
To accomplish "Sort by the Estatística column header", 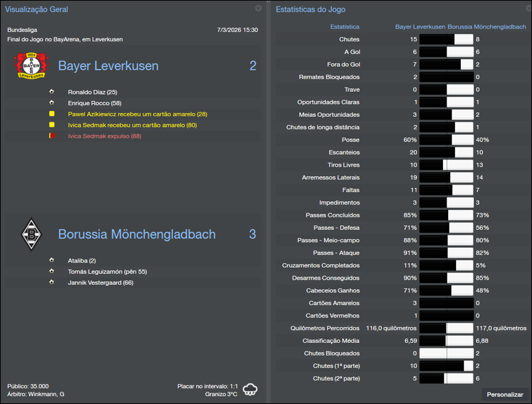I will [346, 27].
